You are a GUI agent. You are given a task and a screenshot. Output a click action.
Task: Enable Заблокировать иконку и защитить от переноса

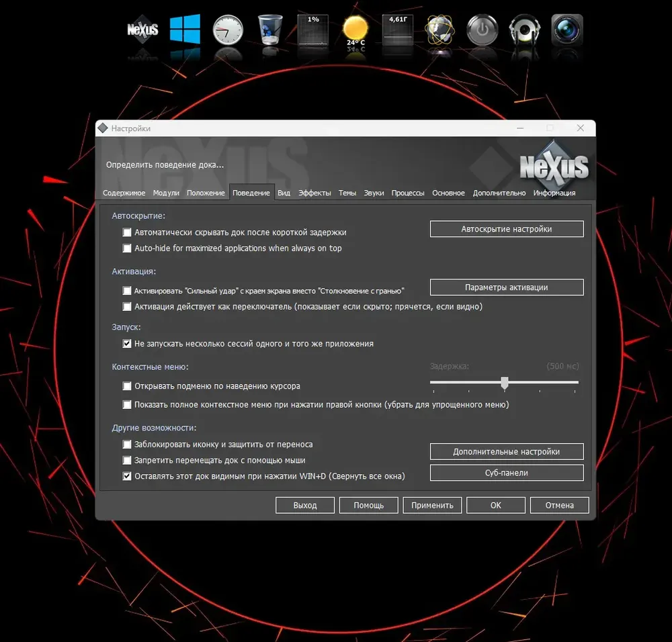coord(127,445)
